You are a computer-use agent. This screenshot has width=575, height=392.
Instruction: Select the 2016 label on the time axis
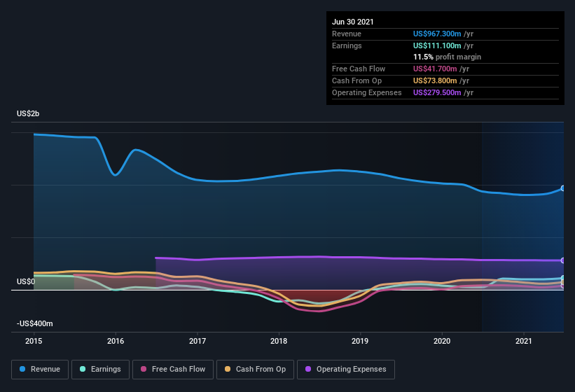pos(116,341)
